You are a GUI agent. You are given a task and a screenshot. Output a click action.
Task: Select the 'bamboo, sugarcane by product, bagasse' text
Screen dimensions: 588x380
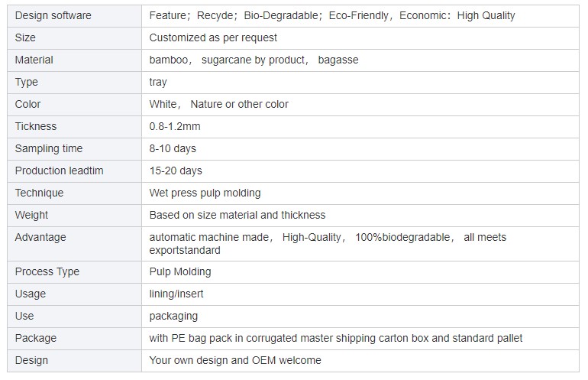pos(254,60)
